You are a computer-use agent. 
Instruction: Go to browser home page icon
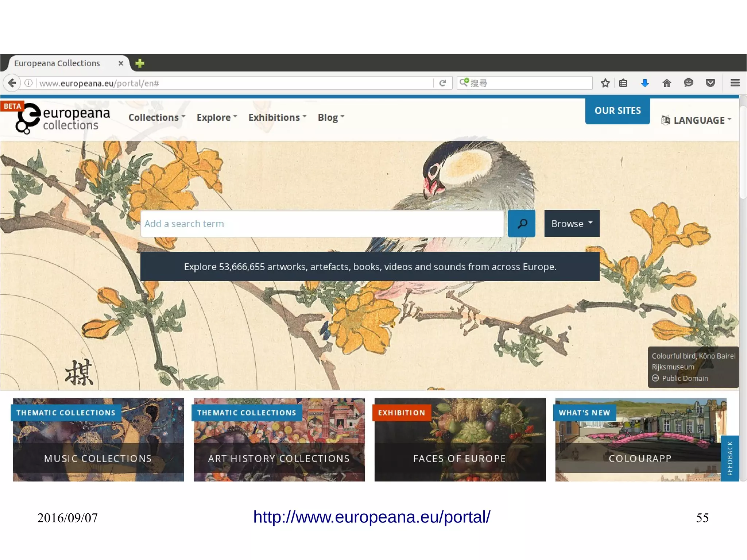[666, 83]
